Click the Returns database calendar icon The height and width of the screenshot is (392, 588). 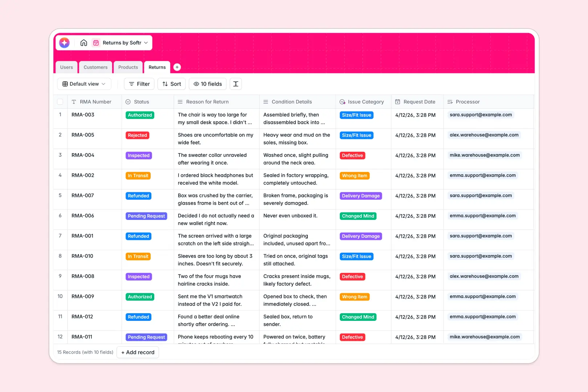coord(96,43)
